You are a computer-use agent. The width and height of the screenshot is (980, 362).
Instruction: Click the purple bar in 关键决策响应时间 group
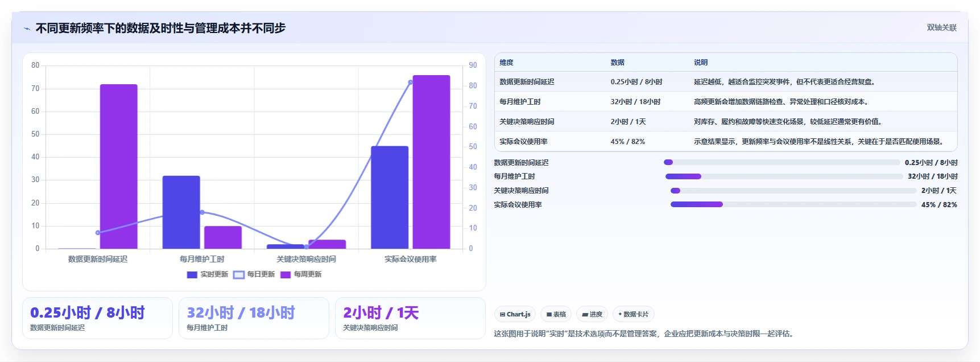[x=327, y=244]
